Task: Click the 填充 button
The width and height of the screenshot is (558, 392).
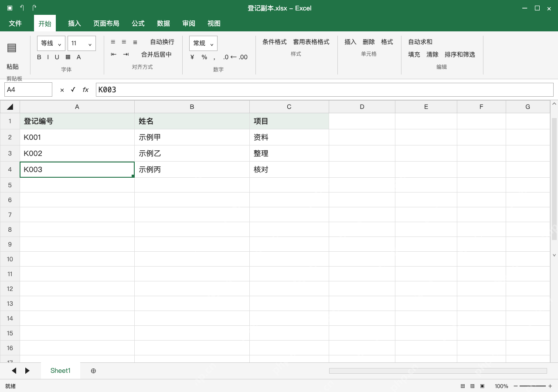Action: [414, 54]
